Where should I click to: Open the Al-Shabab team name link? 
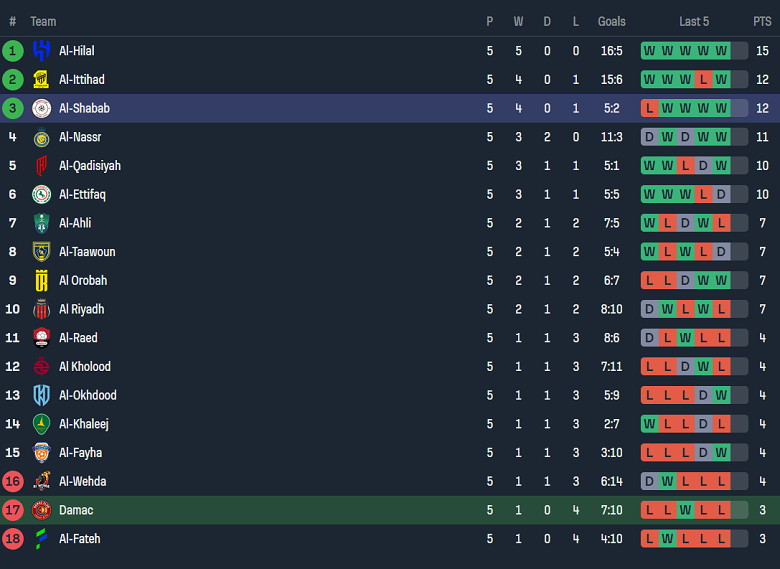pos(84,108)
